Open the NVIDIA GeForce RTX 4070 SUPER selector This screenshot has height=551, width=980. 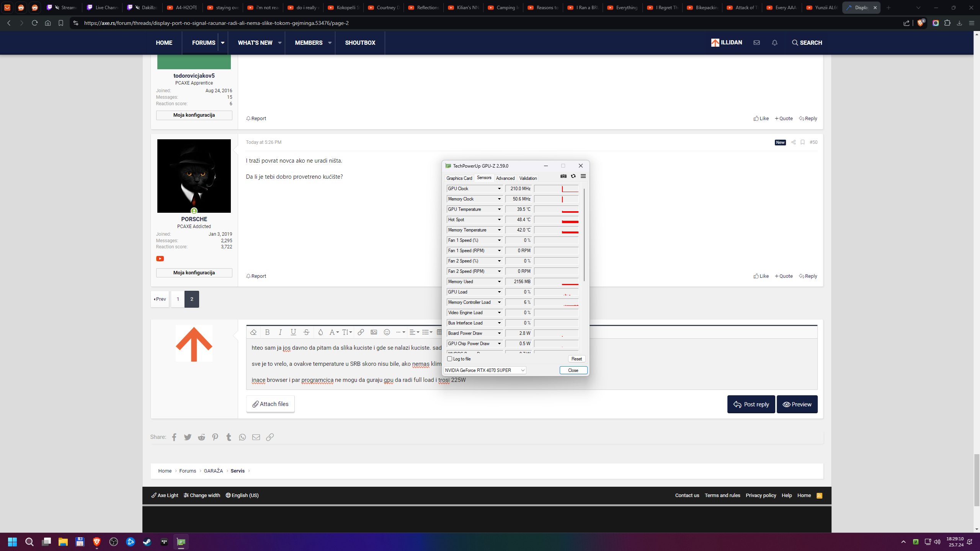pyautogui.click(x=485, y=370)
